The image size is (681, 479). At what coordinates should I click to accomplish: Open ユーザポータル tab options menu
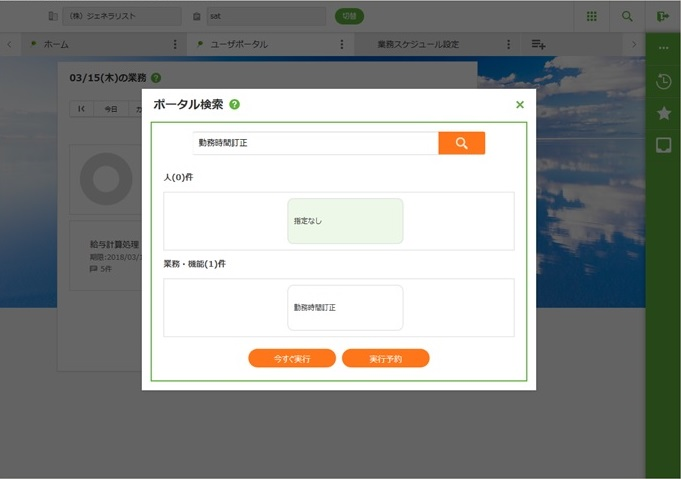click(342, 44)
